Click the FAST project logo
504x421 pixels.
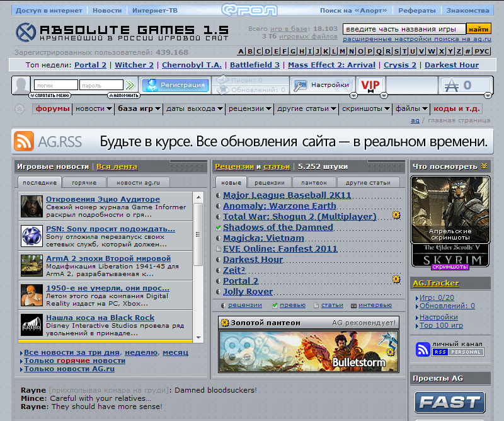(x=450, y=402)
